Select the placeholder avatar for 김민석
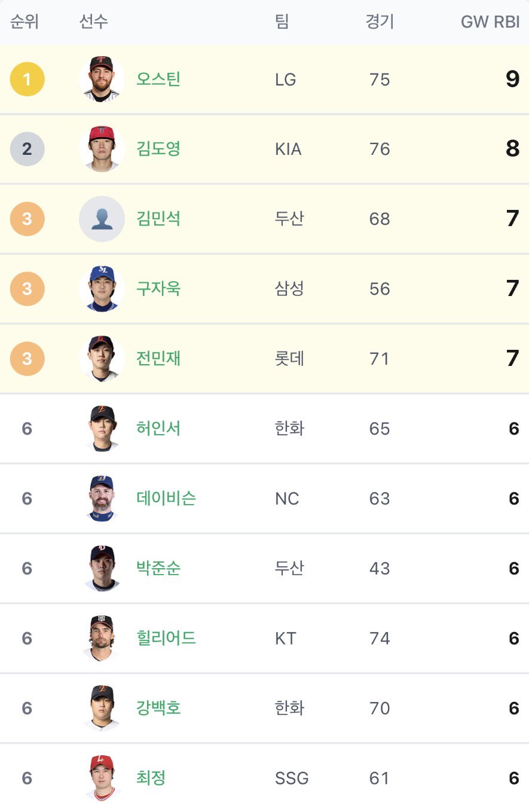Image resolution: width=529 pixels, height=812 pixels. 102,219
